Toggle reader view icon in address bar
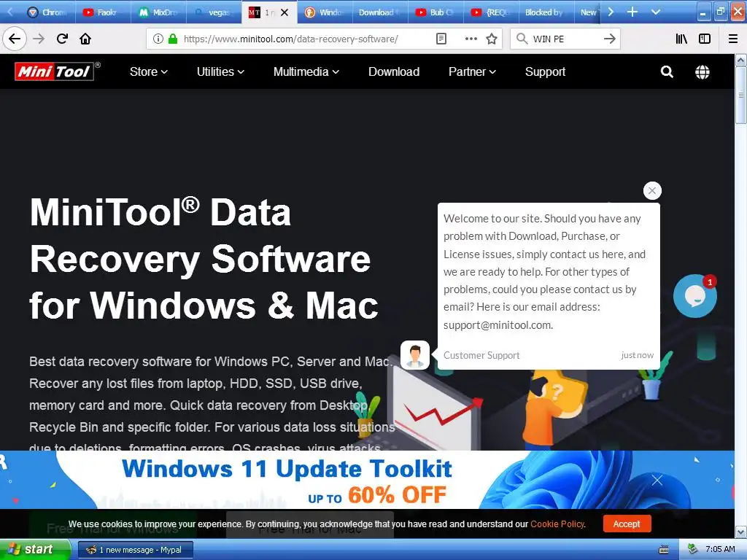This screenshot has height=560, width=747. click(441, 39)
